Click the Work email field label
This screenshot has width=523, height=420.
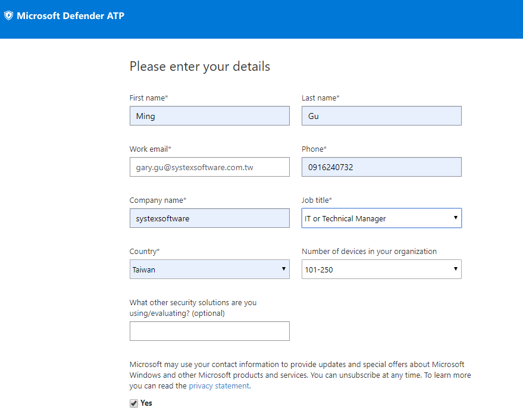point(150,149)
